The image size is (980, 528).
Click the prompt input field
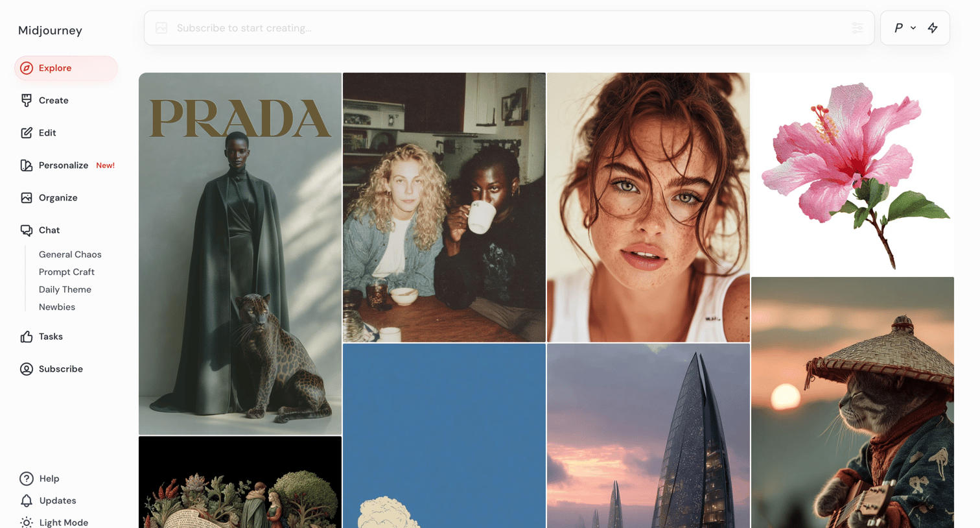pyautogui.click(x=509, y=28)
